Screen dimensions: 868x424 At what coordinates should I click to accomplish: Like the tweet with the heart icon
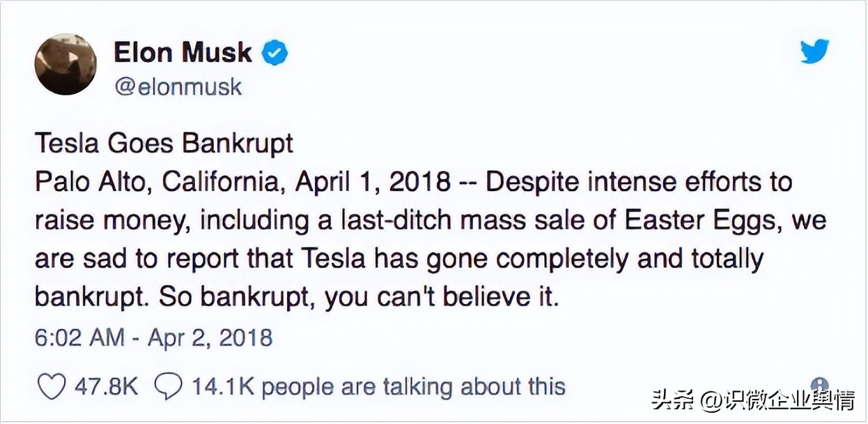click(52, 386)
